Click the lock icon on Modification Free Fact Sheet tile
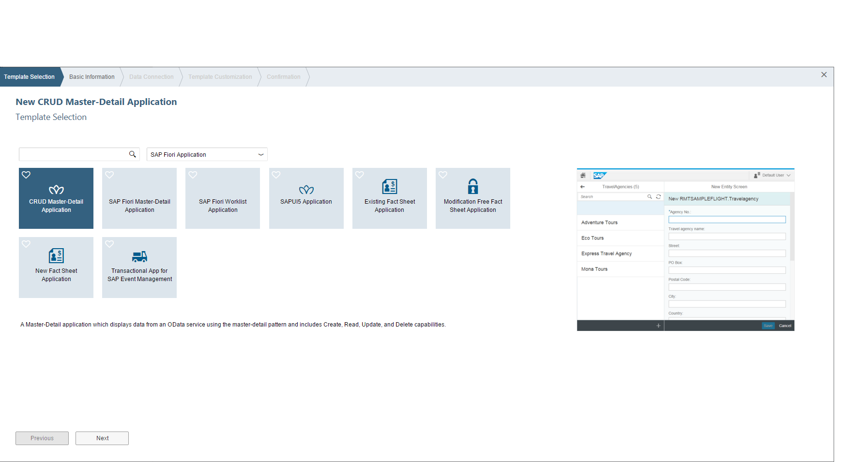Image resolution: width=868 pixels, height=462 pixels. click(472, 187)
